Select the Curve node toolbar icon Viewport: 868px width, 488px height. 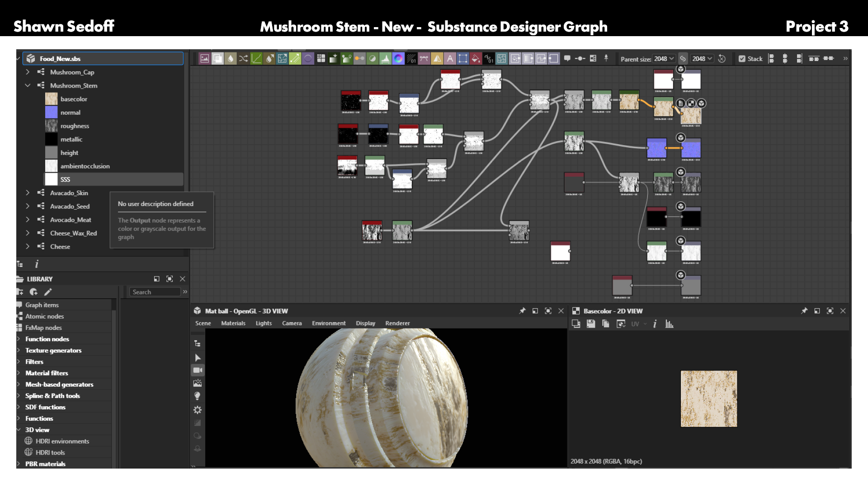(256, 59)
